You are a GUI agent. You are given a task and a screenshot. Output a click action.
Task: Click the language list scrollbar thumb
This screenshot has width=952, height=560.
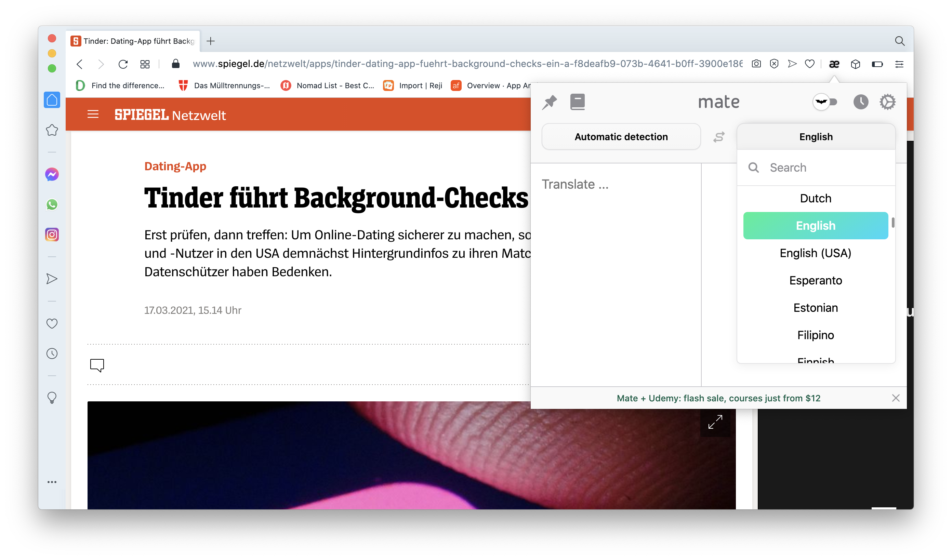click(x=893, y=223)
